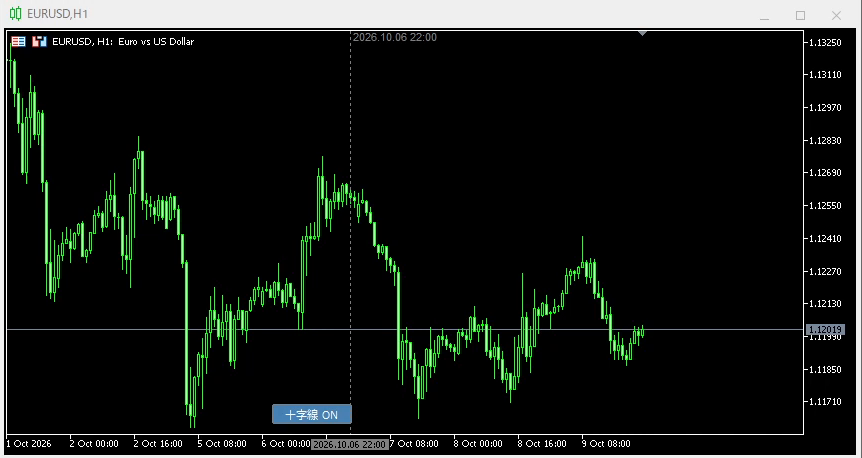Click the 6 Oct 00:00 time label
This screenshot has height=458, width=862.
[x=286, y=444]
